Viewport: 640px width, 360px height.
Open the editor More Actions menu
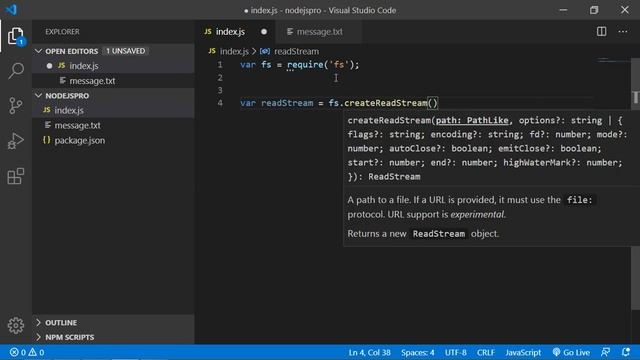click(622, 31)
